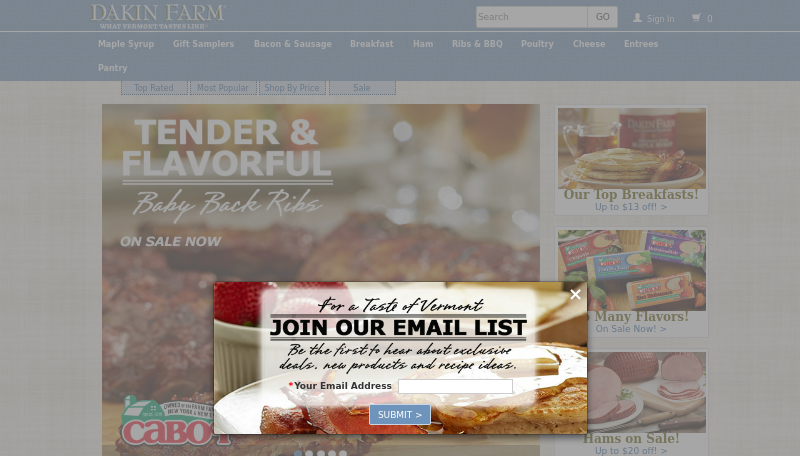Click the Sign In user icon
The image size is (800, 456).
(637, 18)
